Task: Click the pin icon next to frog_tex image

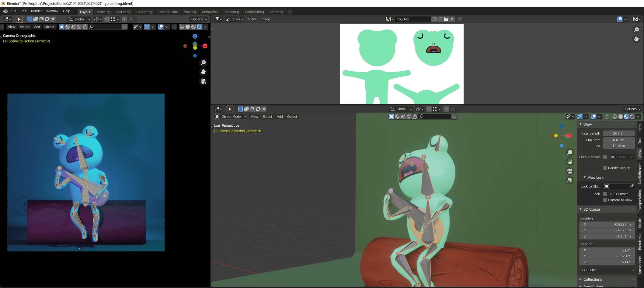Action: click(x=460, y=19)
